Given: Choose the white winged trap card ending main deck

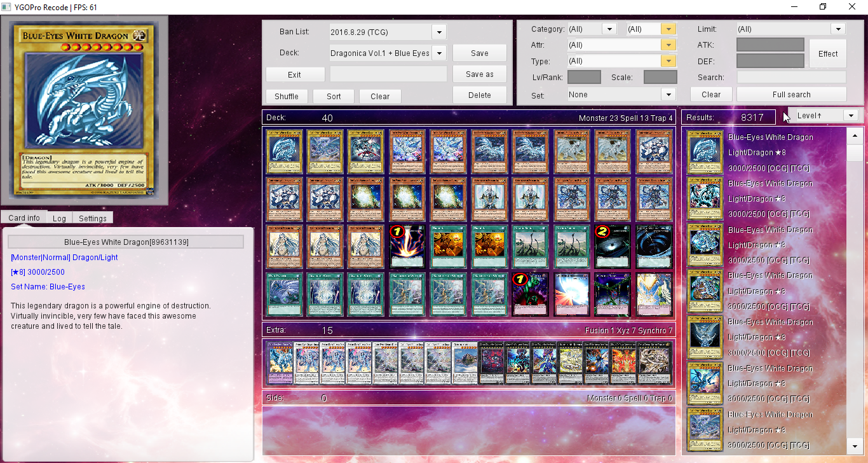Looking at the screenshot, I should tap(654, 294).
